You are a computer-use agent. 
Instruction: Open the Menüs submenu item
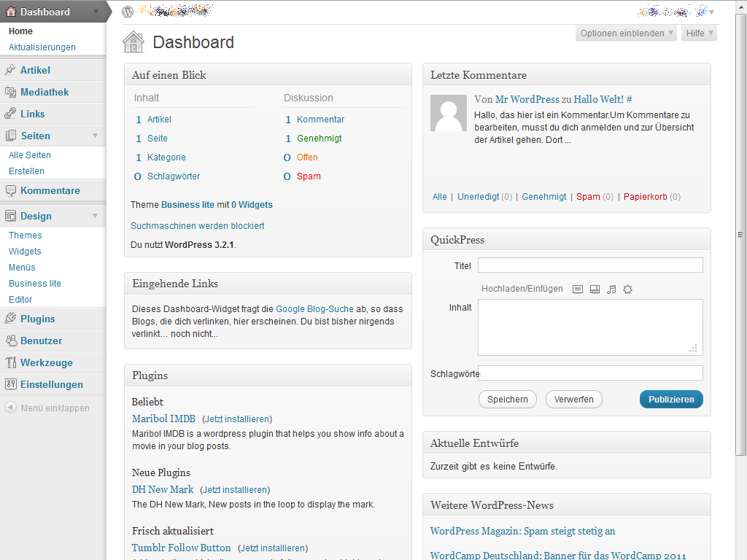tap(22, 268)
